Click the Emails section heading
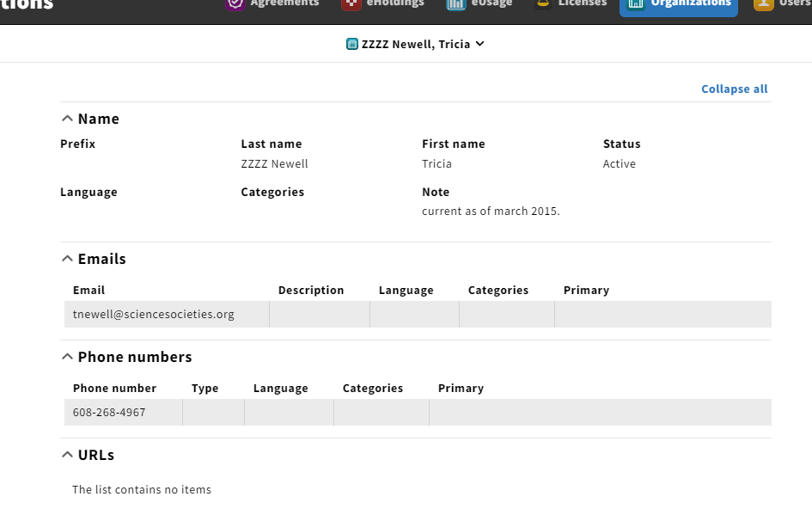 101,259
